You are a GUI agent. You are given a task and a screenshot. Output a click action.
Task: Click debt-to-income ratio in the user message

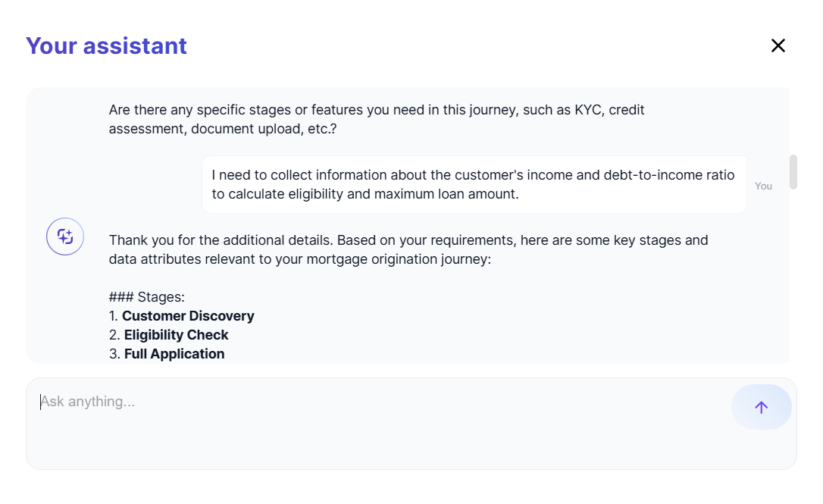pos(669,175)
